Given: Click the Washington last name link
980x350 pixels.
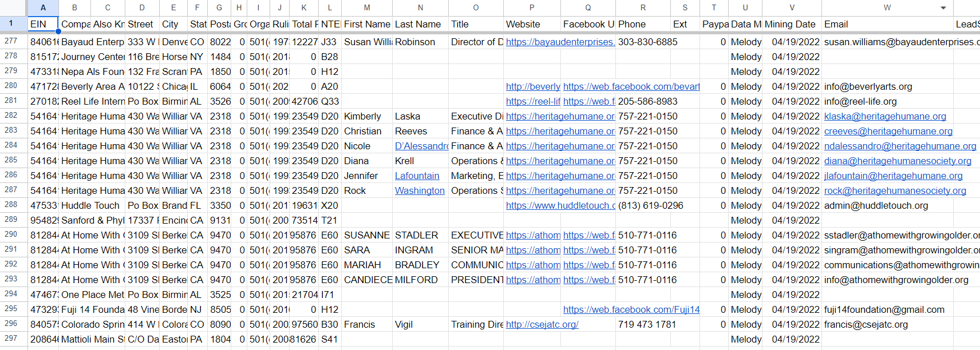Looking at the screenshot, I should pos(419,191).
